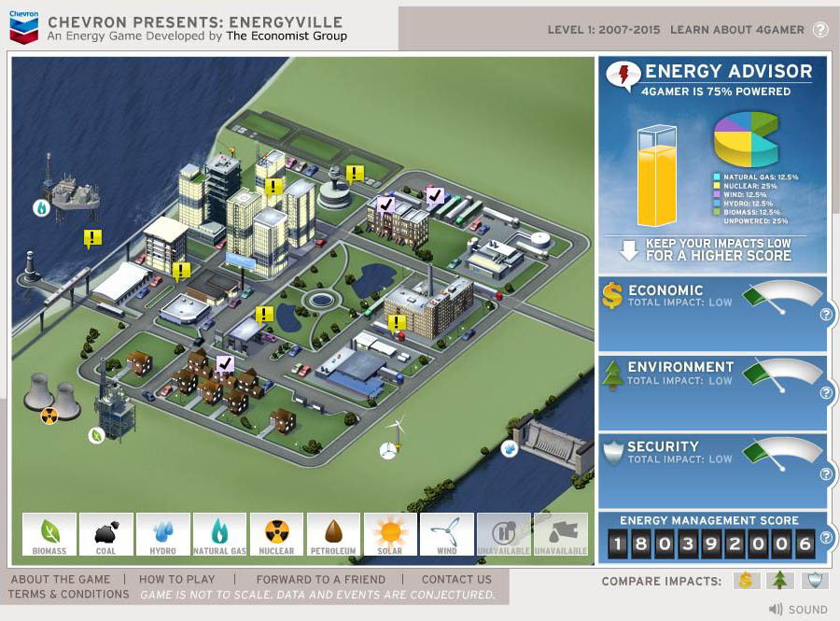Image resolution: width=840 pixels, height=621 pixels.
Task: Click the Chevron logo
Action: [24, 27]
